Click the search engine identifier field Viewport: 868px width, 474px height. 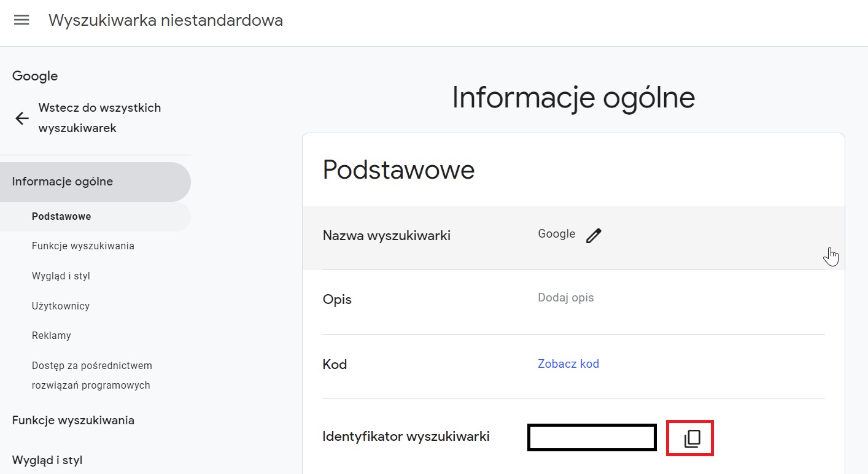pyautogui.click(x=591, y=437)
